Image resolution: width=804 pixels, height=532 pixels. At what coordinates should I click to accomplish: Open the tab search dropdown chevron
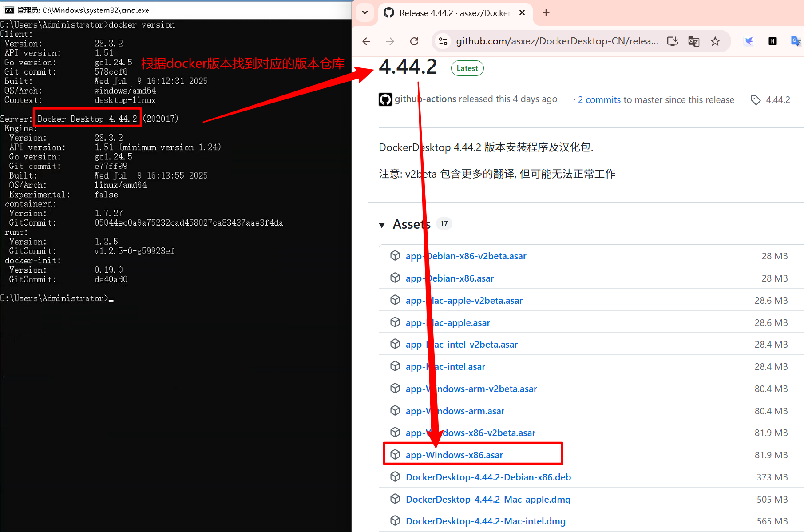pyautogui.click(x=365, y=12)
